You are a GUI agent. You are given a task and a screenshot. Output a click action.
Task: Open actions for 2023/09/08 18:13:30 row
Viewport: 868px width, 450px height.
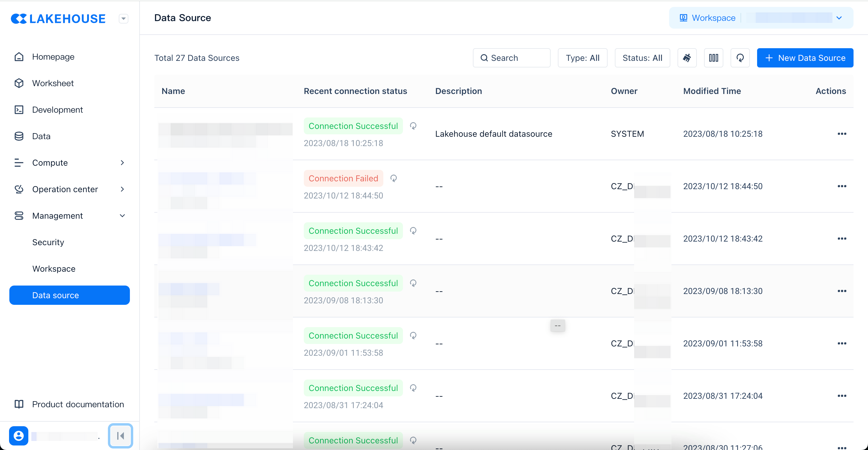pyautogui.click(x=841, y=291)
